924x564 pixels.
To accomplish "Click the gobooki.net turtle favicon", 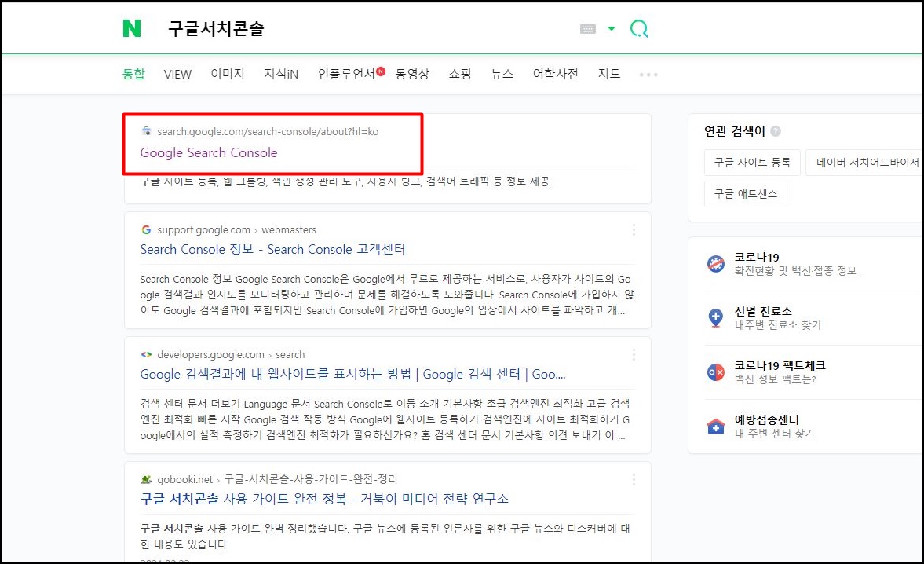I will (x=146, y=479).
